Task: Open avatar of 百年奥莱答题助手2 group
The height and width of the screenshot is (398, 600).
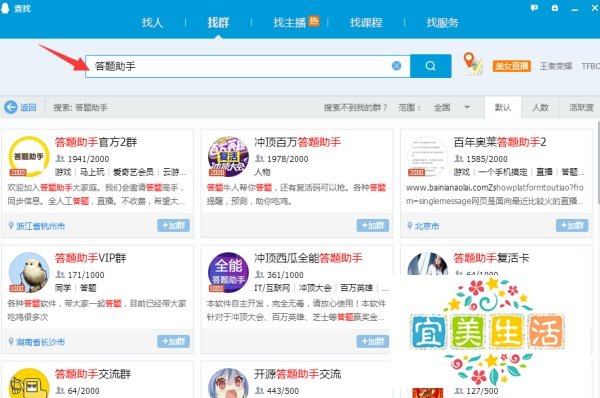Action: click(427, 157)
